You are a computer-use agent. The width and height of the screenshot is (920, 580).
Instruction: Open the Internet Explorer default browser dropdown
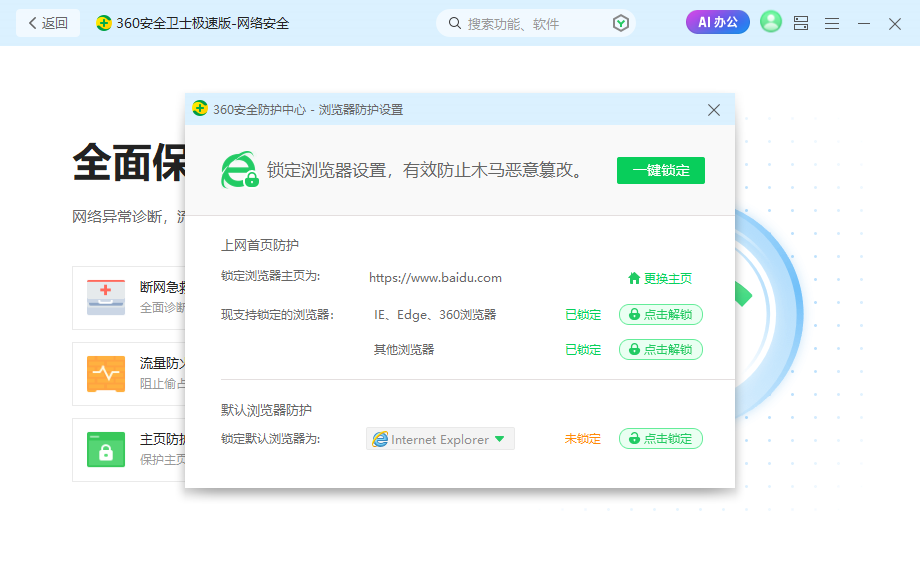point(441,439)
